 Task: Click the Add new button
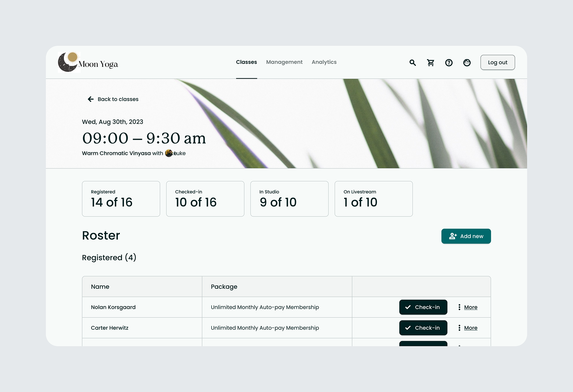tap(466, 236)
